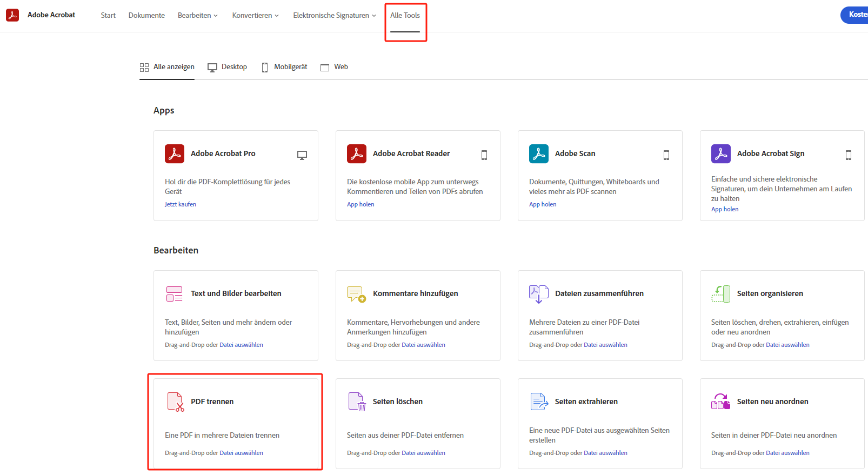Open the Dokumente section

[146, 15]
